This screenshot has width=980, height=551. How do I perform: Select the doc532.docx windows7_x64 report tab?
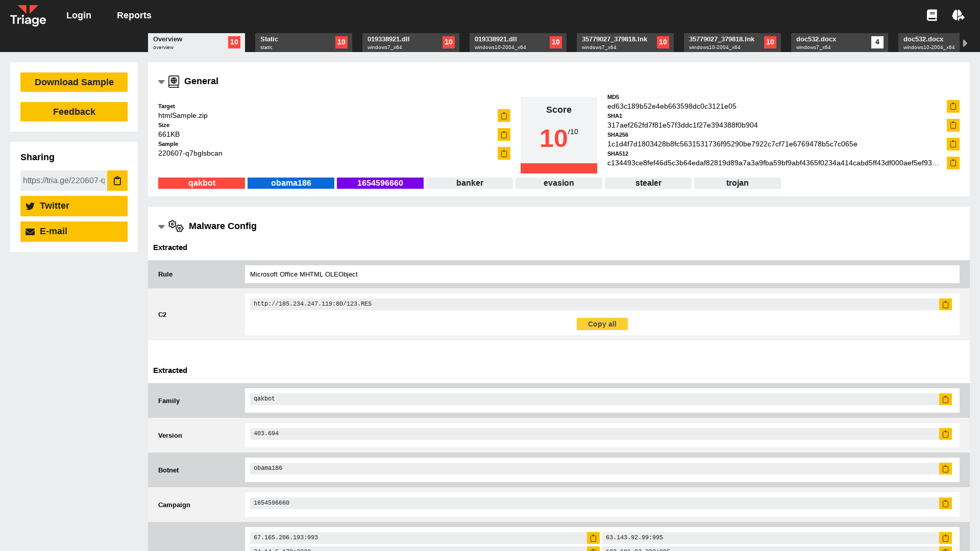[x=839, y=42]
